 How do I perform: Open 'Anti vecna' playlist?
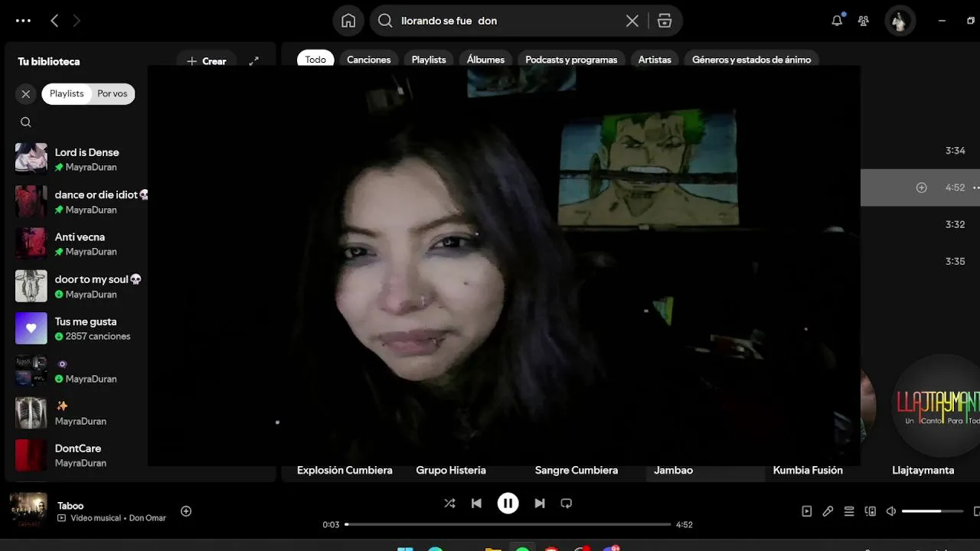[81, 243]
